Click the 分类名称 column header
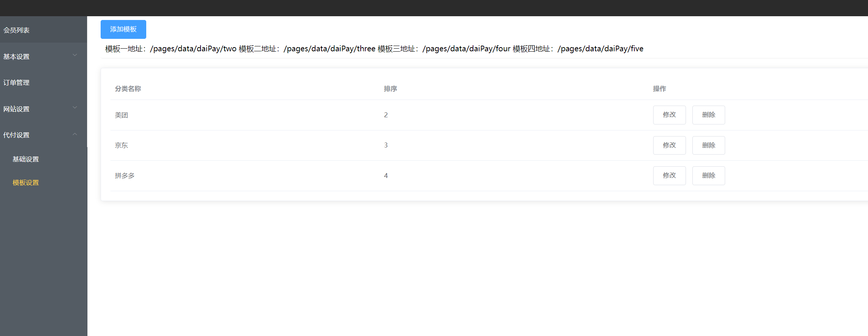Screen dimensions: 868x336 128,89
